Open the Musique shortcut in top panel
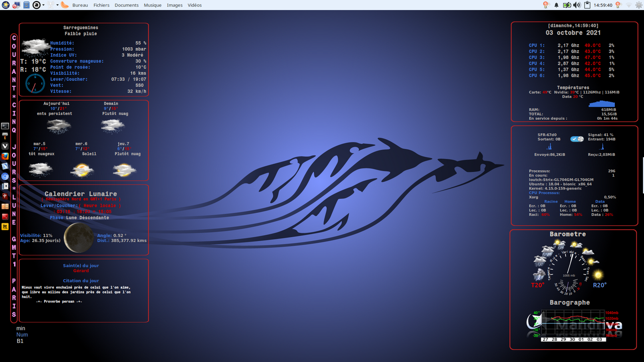Viewport: 644px width, 362px height. click(x=153, y=5)
